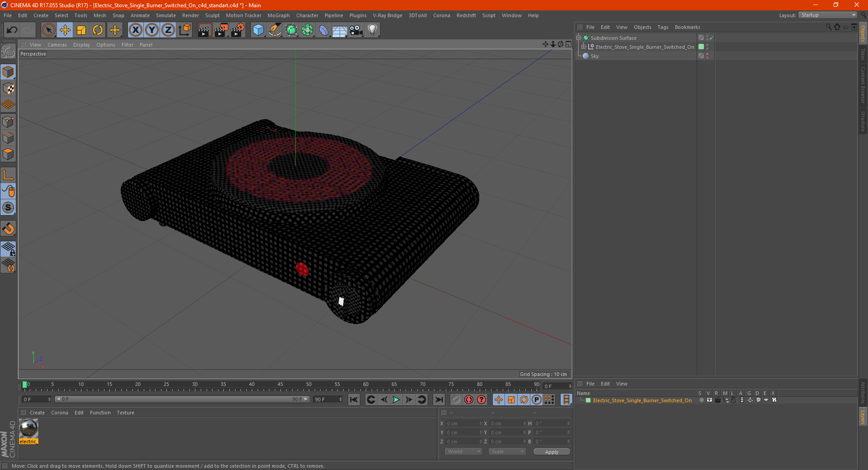This screenshot has width=868, height=470.
Task: Open the Content Browser side tab
Action: [863, 85]
